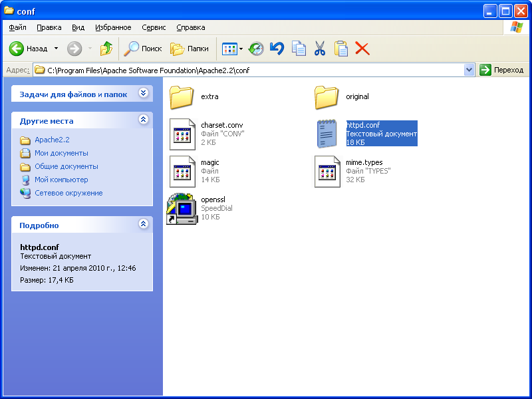This screenshot has width=532, height=399.
Task: Collapse the Подробно details panel
Action: [x=144, y=224]
